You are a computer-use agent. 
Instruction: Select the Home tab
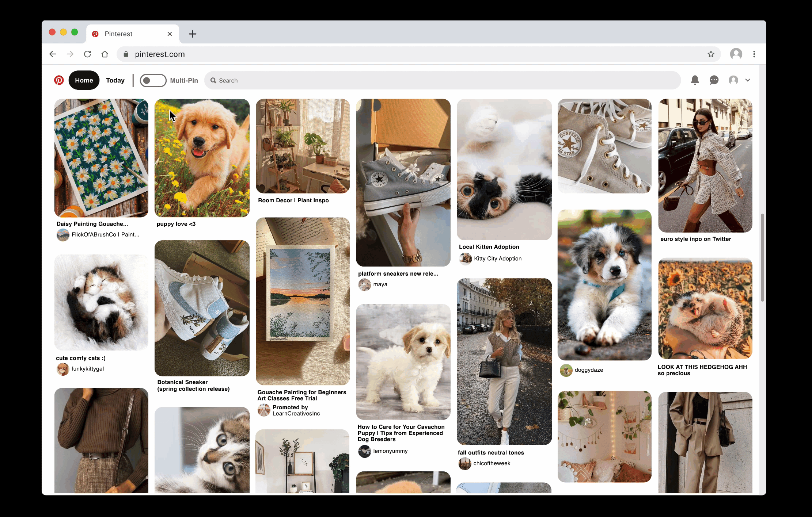[x=84, y=80]
